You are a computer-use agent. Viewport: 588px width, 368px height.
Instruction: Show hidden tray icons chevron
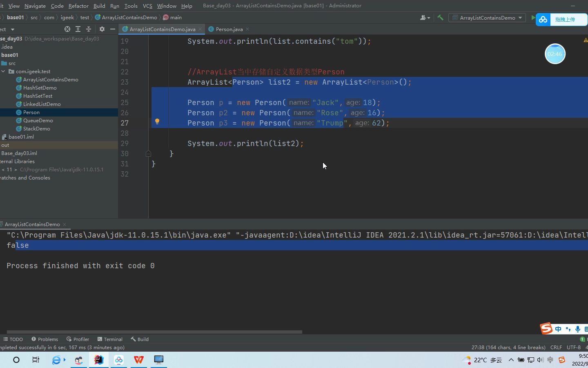[511, 360]
